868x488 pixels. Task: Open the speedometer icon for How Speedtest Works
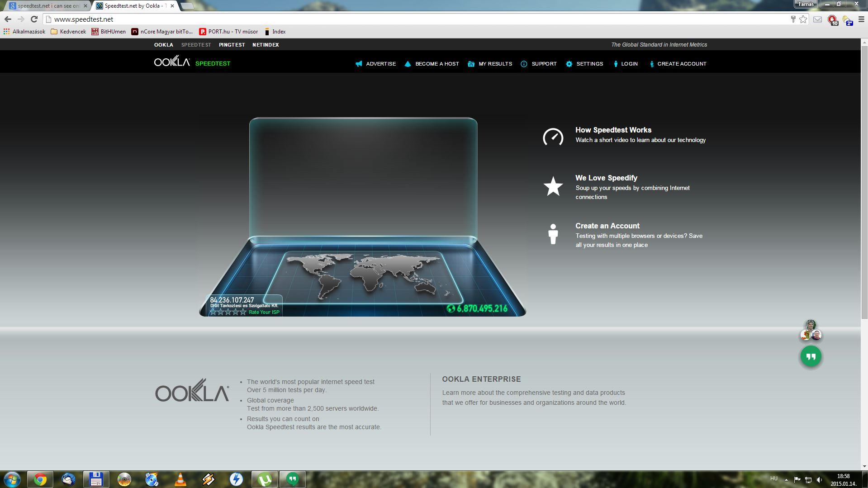point(553,137)
